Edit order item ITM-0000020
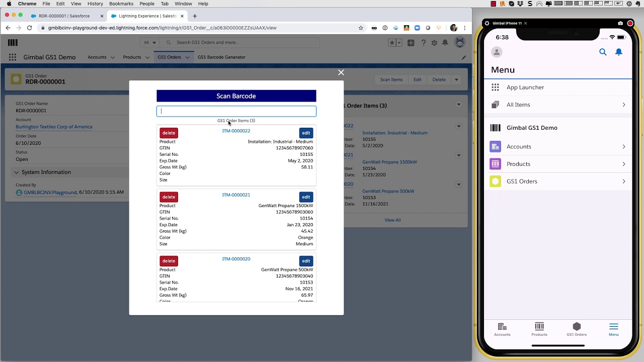This screenshot has height=362, width=644. (306, 261)
